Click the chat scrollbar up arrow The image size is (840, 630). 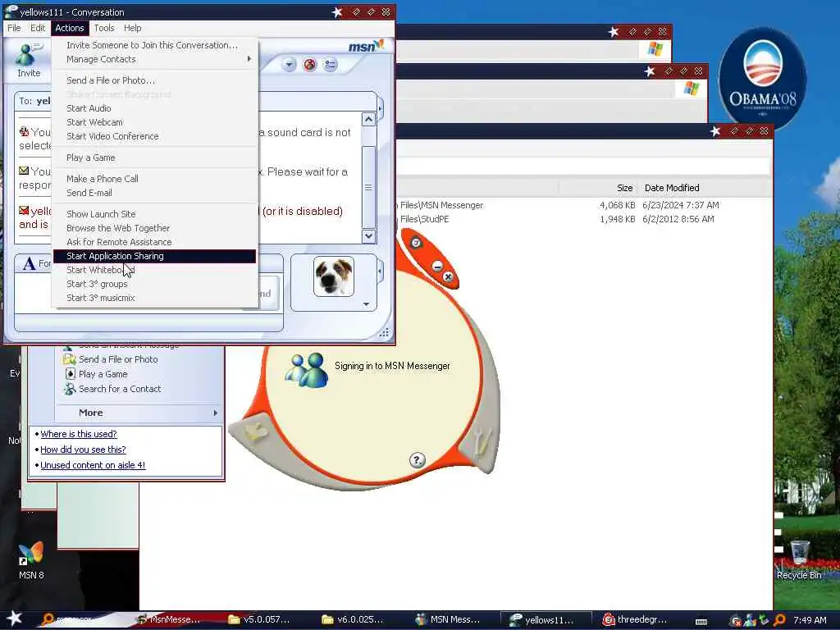pyautogui.click(x=368, y=119)
